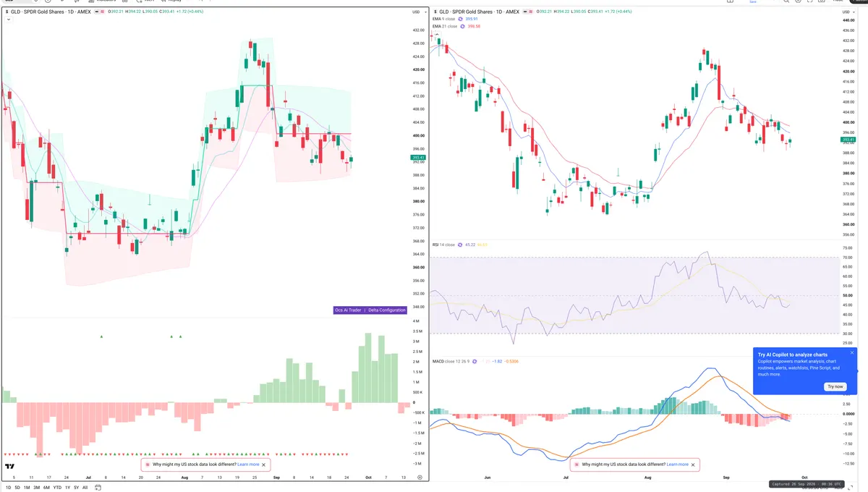
Task: Click the left chart GLD SPDR Gold Shares title
Action: (x=51, y=12)
